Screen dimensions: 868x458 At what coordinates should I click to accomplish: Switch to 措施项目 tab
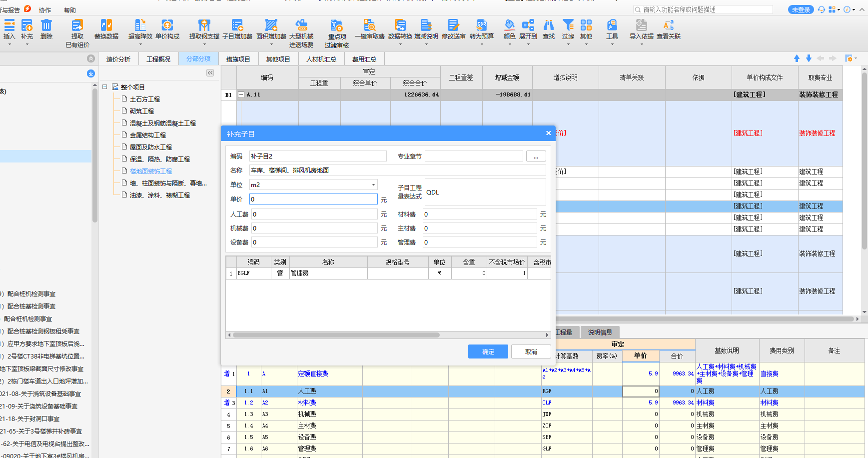[238, 59]
